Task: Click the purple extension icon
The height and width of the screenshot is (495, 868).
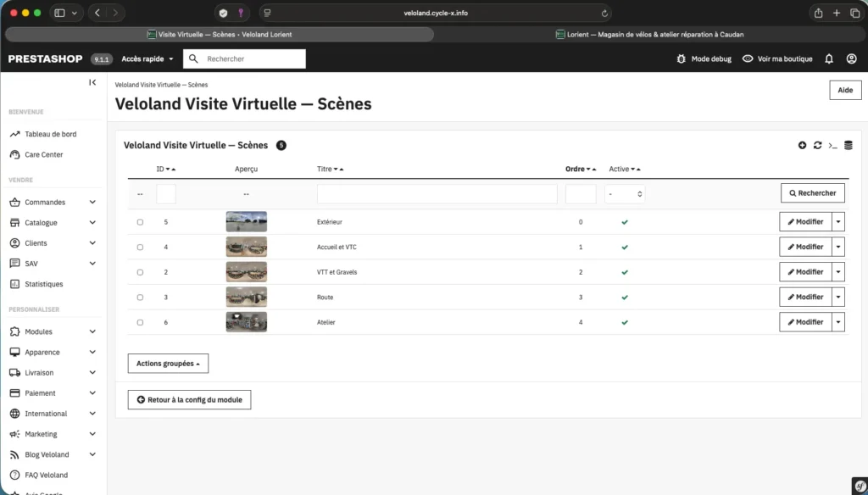Action: coord(240,14)
